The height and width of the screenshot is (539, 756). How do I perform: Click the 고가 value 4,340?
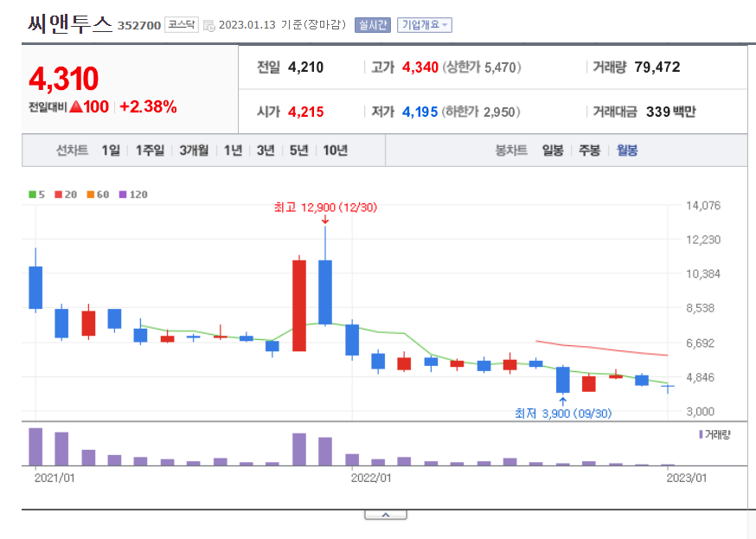420,67
